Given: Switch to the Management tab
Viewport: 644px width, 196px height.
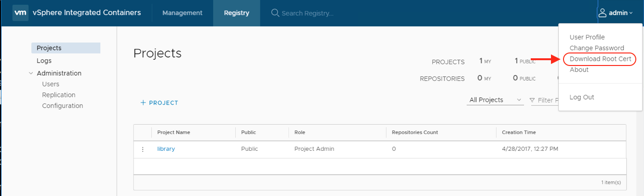Looking at the screenshot, I should pos(182,13).
